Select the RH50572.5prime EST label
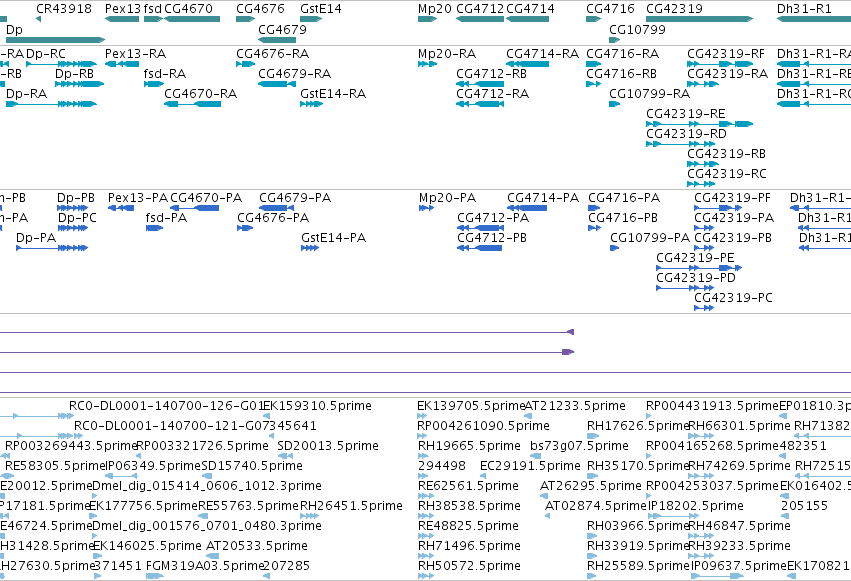Screen dimensions: 851x581 (469, 566)
